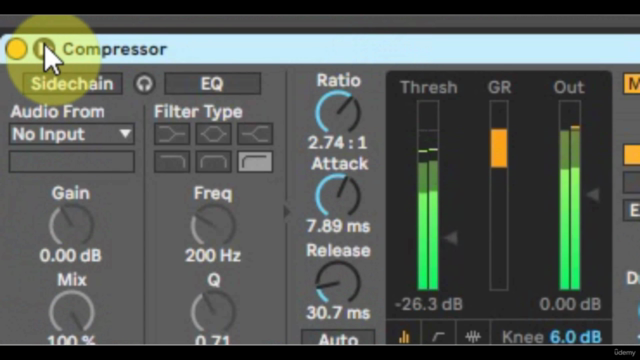This screenshot has height=360, width=640.
Task: Click the sidechain listen headphone icon
Action: [x=144, y=84]
